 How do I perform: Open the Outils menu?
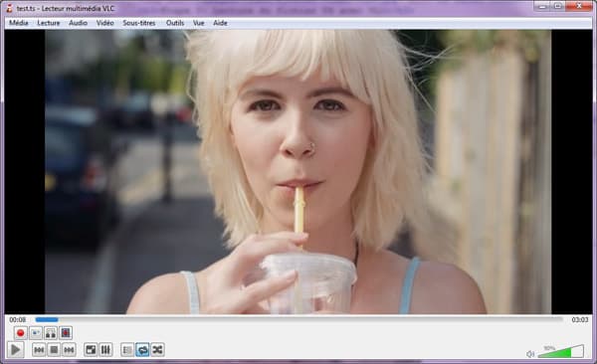pos(175,23)
